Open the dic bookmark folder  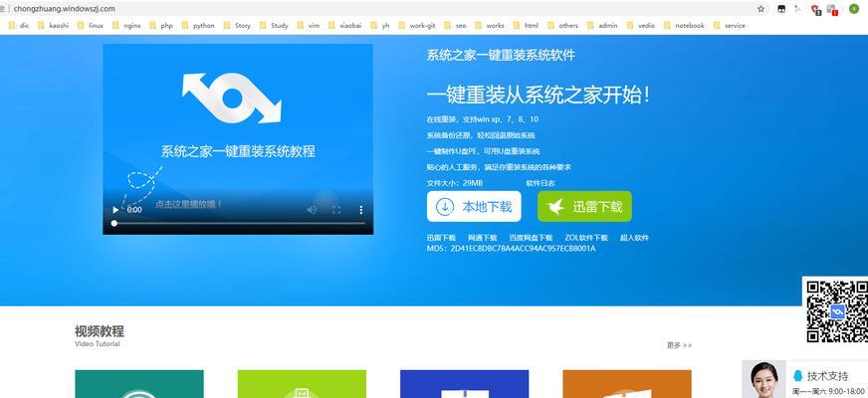[19, 26]
